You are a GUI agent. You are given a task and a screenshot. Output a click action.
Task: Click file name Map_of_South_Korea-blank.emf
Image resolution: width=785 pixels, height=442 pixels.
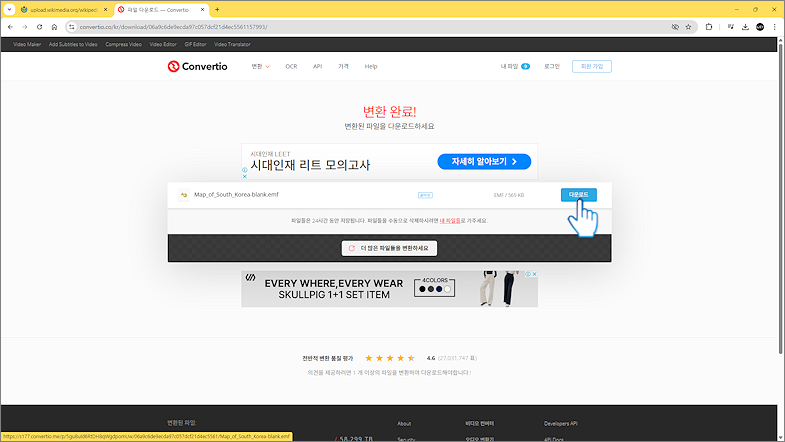236,195
